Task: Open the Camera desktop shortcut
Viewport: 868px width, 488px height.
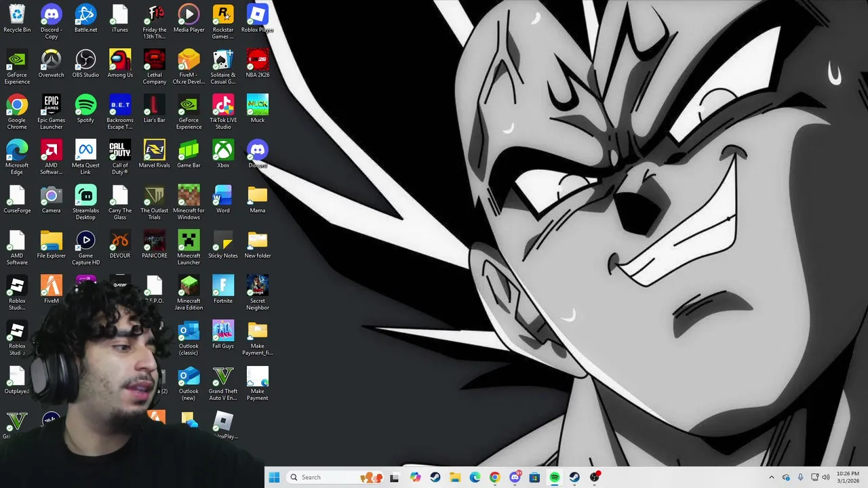Action: pos(51,200)
